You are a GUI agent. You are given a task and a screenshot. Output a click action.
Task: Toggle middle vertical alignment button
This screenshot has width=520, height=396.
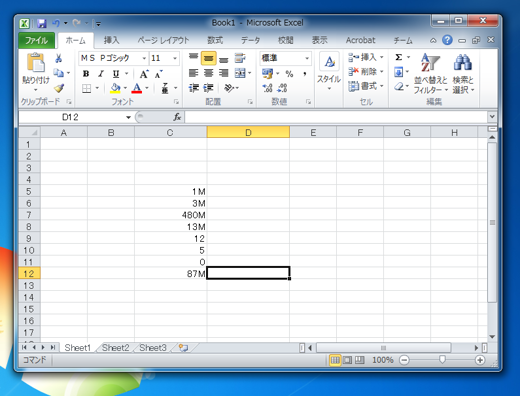(x=208, y=58)
